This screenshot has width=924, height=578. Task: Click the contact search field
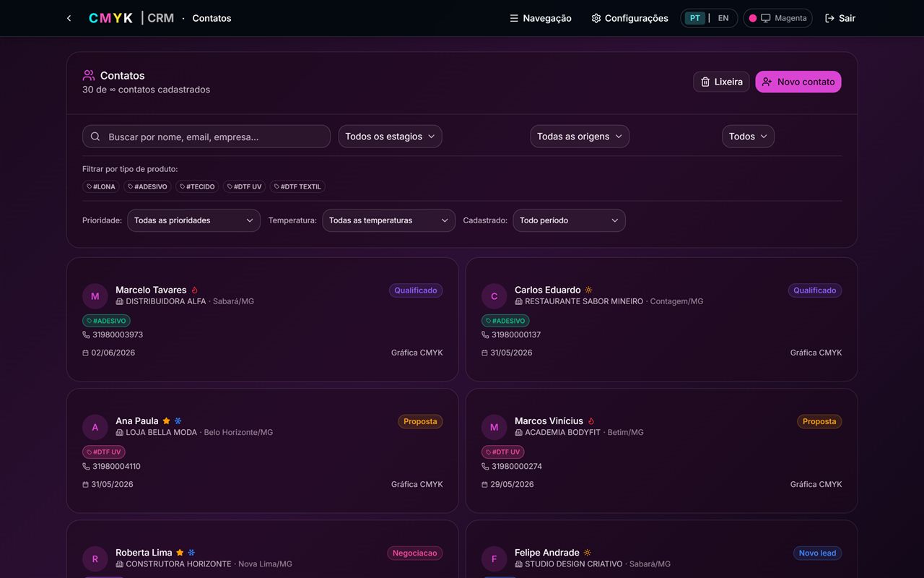tap(206, 137)
